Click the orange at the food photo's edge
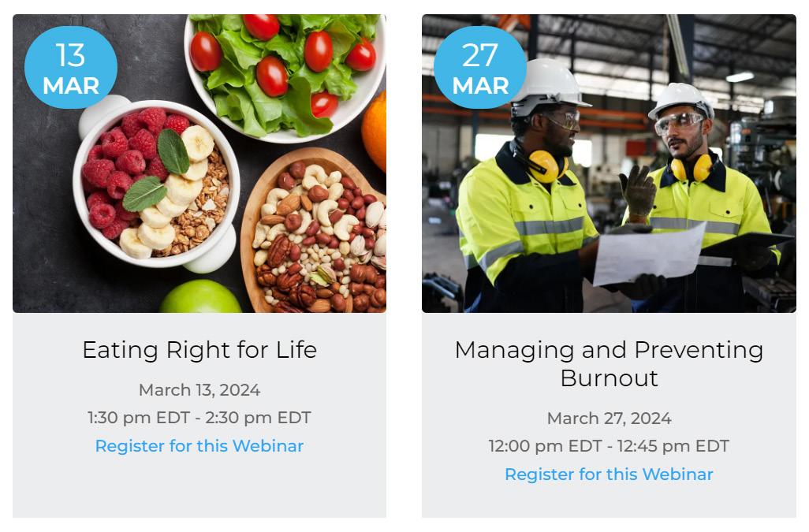Screen dimensions: 809x532 (375, 130)
